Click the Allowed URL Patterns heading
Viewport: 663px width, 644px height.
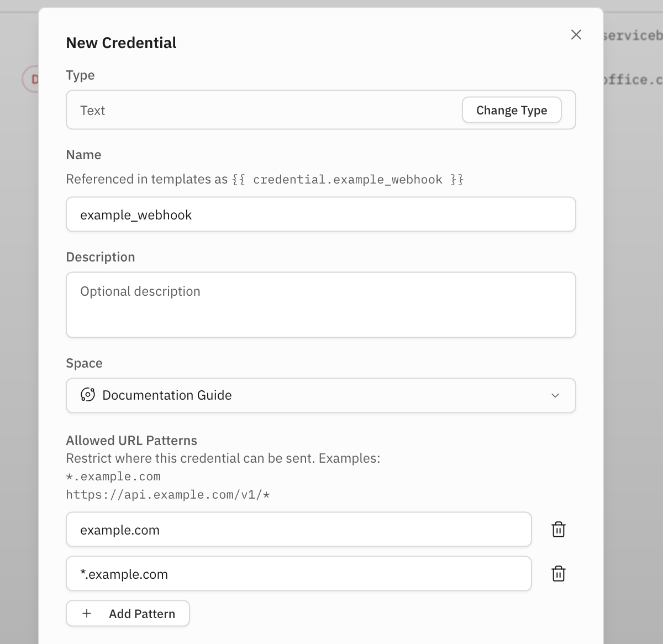click(x=131, y=441)
